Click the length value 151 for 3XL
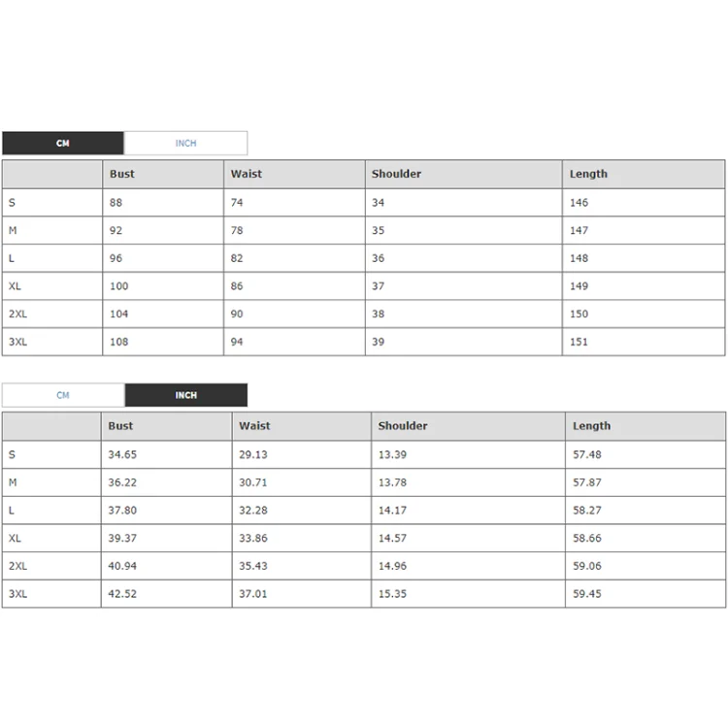Viewport: 728px width, 728px height. pyautogui.click(x=579, y=342)
